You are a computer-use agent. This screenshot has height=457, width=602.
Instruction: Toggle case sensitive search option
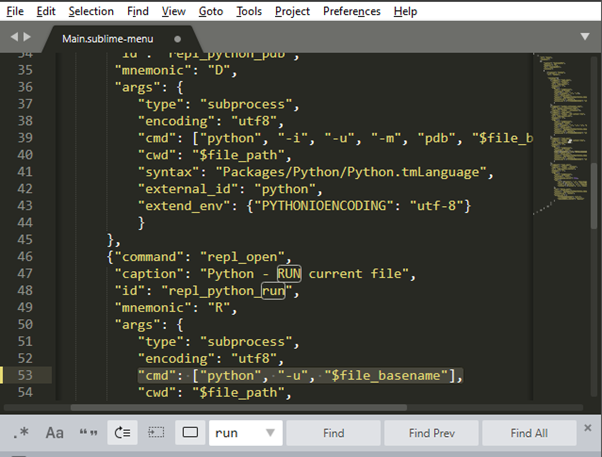55,433
